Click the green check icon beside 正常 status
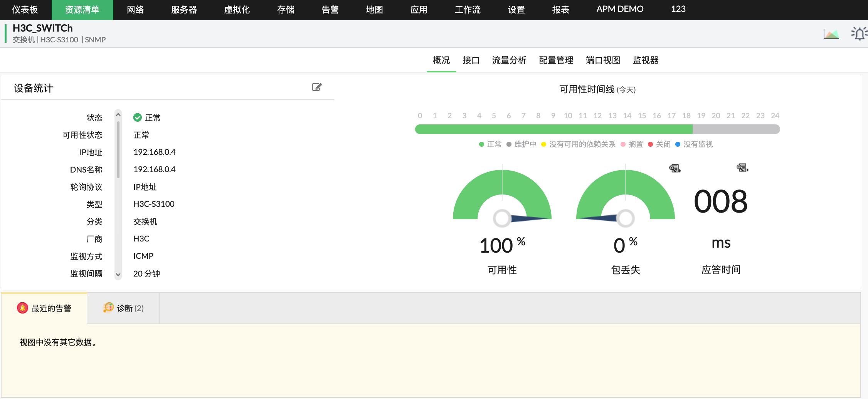The height and width of the screenshot is (399, 868). point(138,117)
